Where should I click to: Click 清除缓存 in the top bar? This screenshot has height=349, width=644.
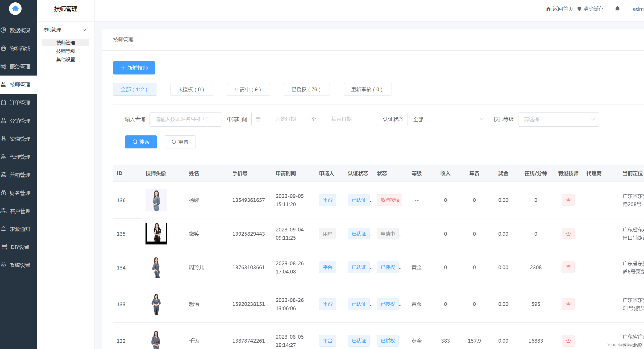point(591,9)
